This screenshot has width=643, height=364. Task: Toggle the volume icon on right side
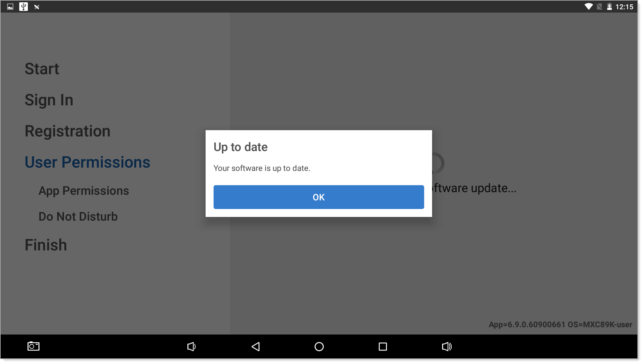coord(446,346)
